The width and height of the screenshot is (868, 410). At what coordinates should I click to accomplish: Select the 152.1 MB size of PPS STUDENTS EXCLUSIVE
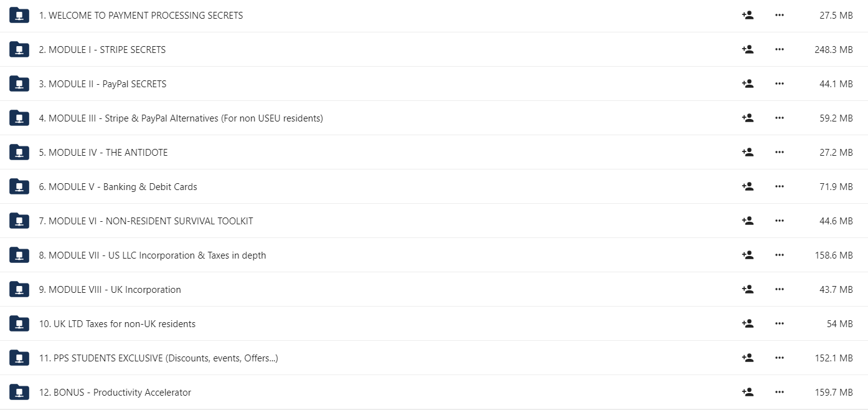(834, 358)
